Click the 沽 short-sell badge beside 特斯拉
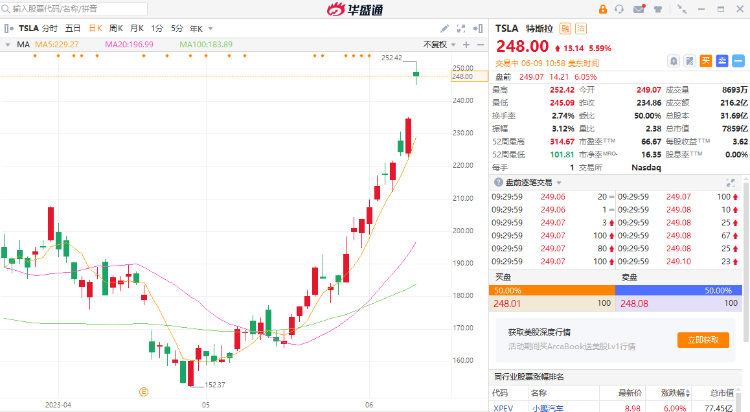The width and height of the screenshot is (750, 412). click(581, 29)
